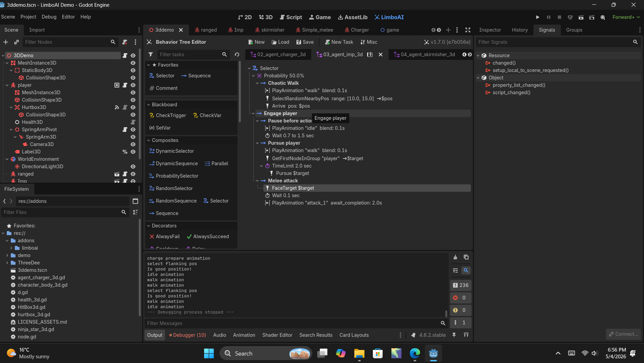Click the New Task button
The width and height of the screenshot is (644, 363).
pyautogui.click(x=339, y=42)
